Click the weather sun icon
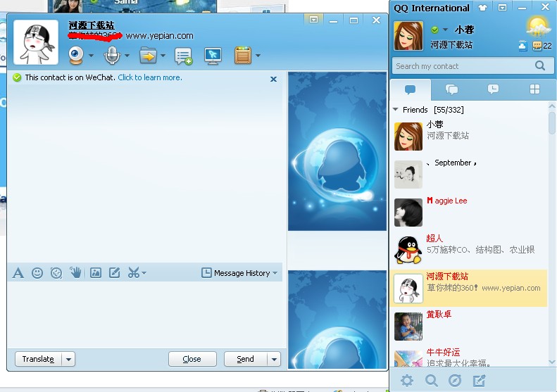Viewport: 557px width, 392px height. (x=537, y=27)
